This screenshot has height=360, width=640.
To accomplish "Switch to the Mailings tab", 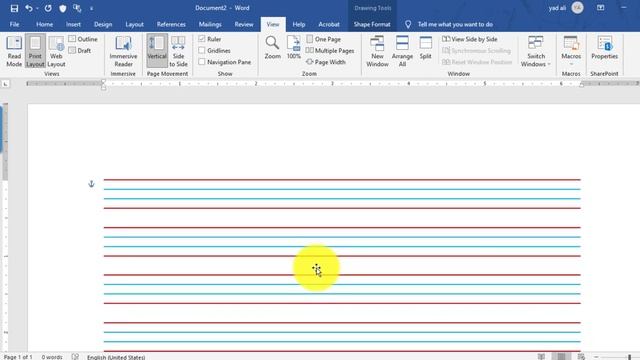I will 210,24.
